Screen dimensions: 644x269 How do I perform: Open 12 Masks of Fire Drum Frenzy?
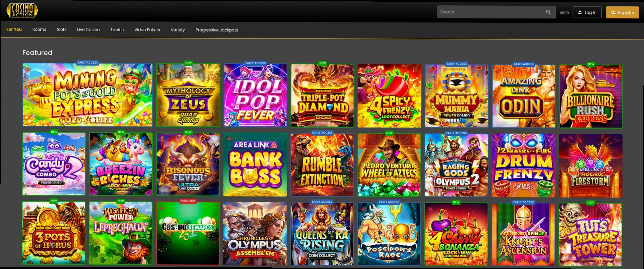pyautogui.click(x=524, y=166)
